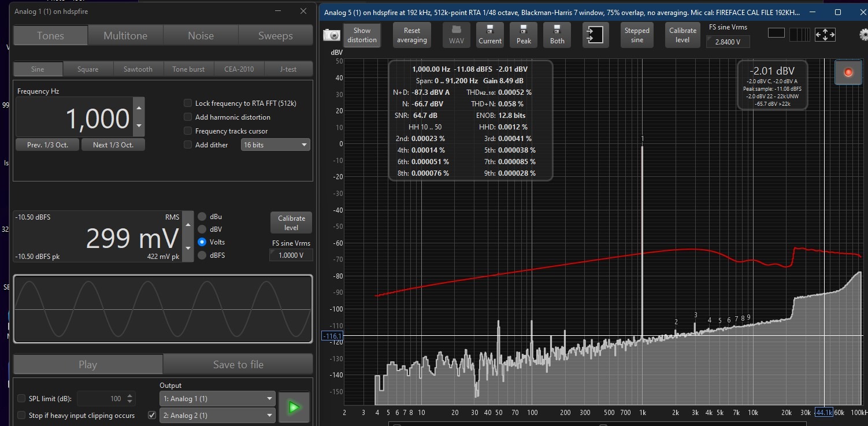Select the Tone burst tab
Viewport: 868px width, 426px height.
click(188, 69)
